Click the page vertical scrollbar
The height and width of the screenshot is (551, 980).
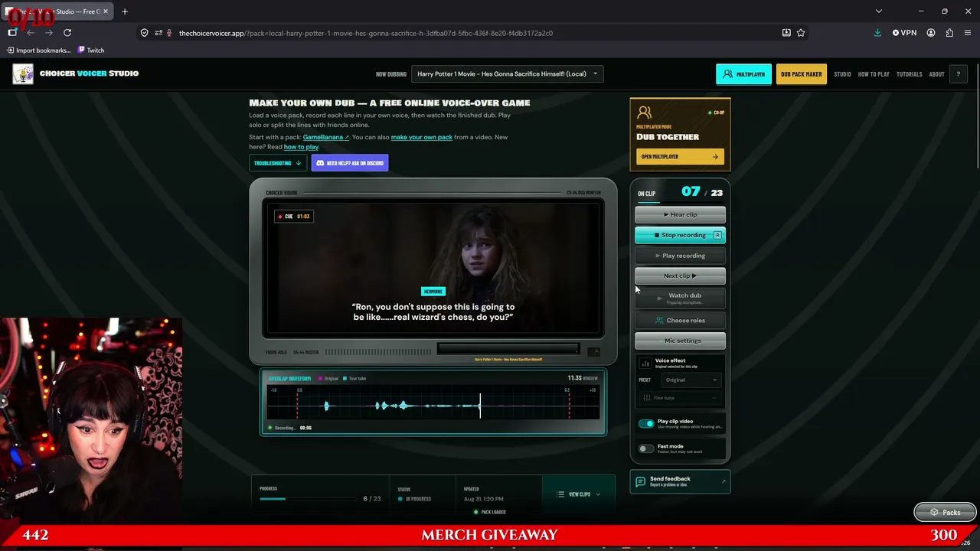pyautogui.click(x=977, y=115)
